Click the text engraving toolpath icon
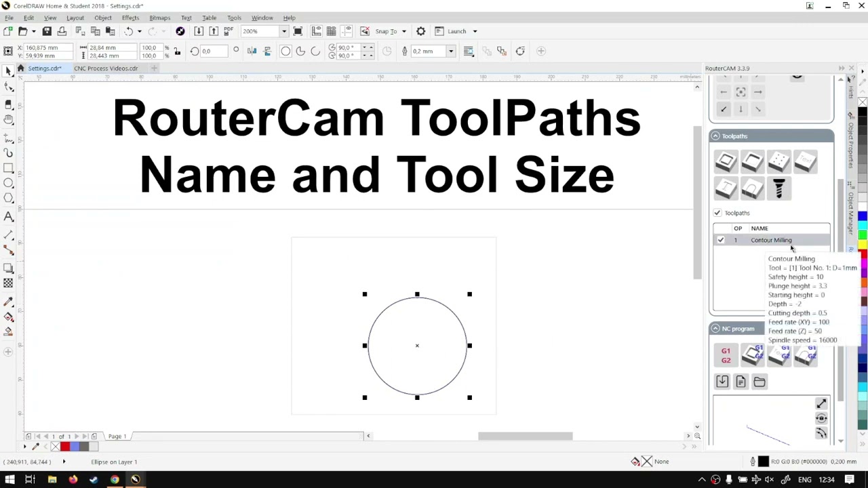The image size is (868, 488). pos(806,161)
